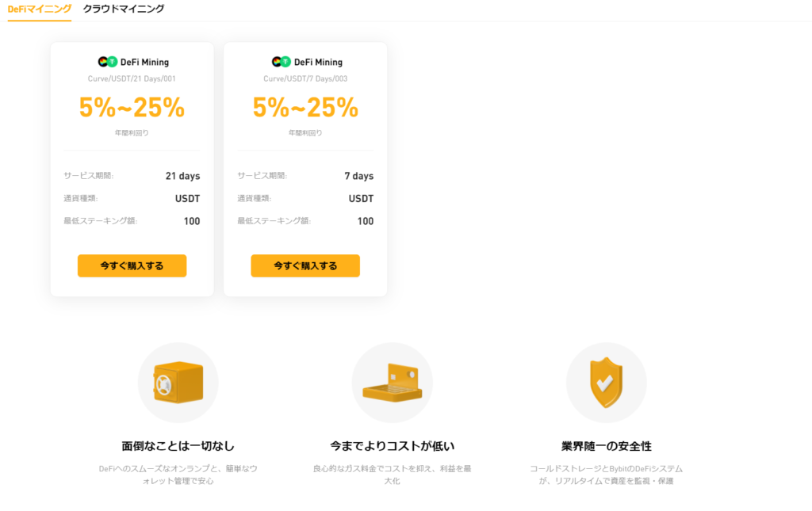Click the Curve/USDT coin icon on the 21 Days card
812x511 pixels.
108,62
